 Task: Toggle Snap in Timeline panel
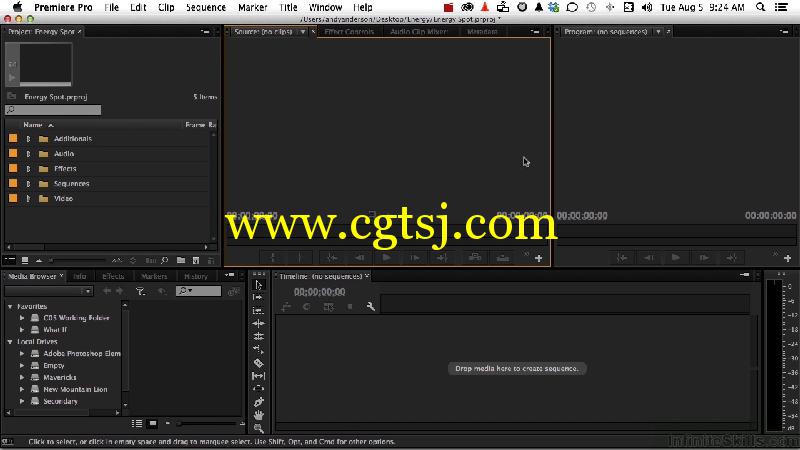[x=306, y=307]
